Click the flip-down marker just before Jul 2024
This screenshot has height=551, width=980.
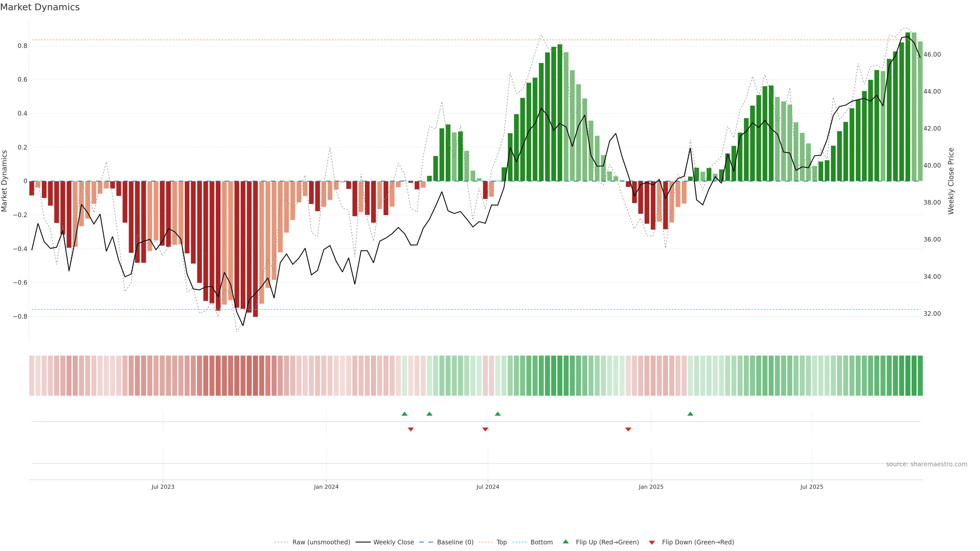485,429
